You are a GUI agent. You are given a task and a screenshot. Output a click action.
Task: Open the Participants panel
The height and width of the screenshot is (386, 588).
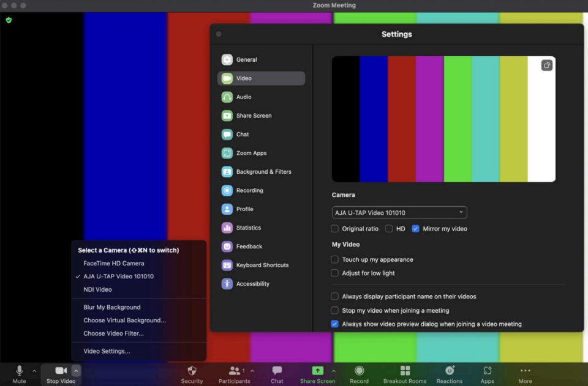coord(233,371)
